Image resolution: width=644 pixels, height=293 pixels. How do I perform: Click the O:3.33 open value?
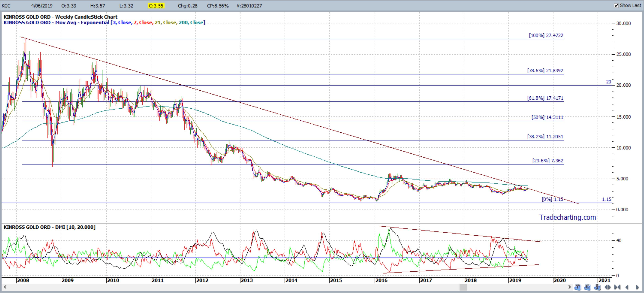[69, 6]
